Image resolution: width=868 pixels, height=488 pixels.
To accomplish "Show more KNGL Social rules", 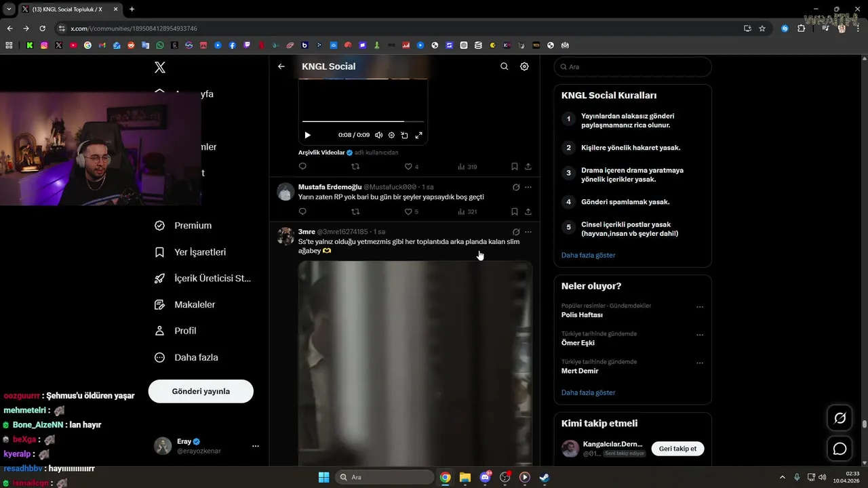I will point(588,255).
